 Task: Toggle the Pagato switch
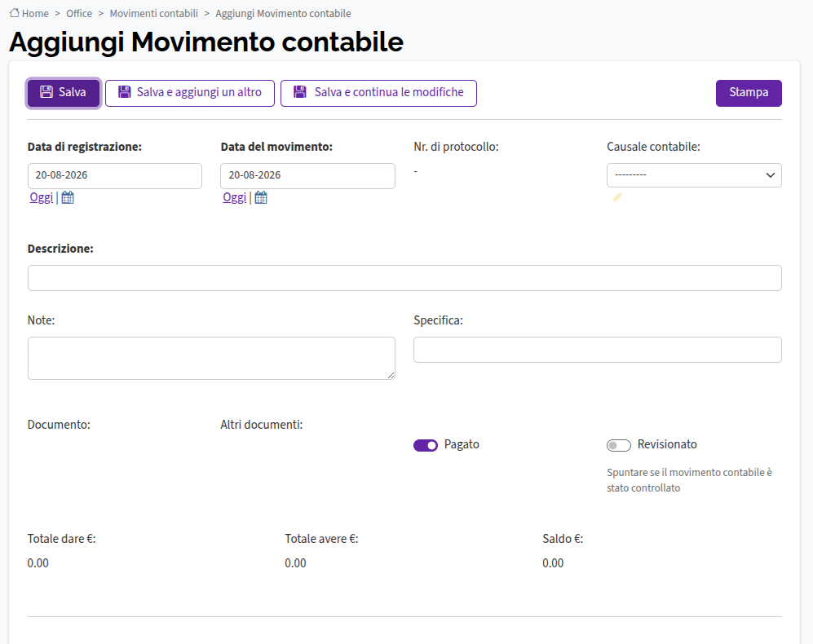[x=426, y=445]
